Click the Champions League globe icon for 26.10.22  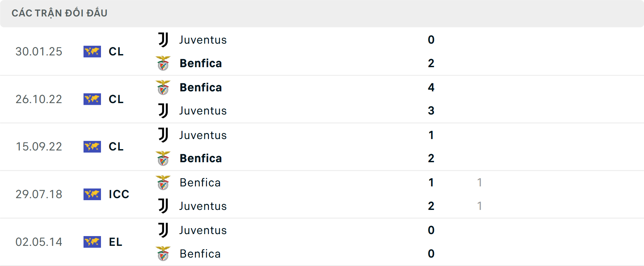pyautogui.click(x=92, y=99)
